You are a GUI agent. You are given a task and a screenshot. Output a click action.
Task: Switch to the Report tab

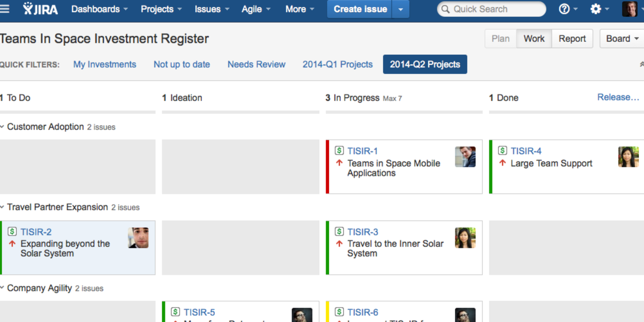(x=572, y=39)
